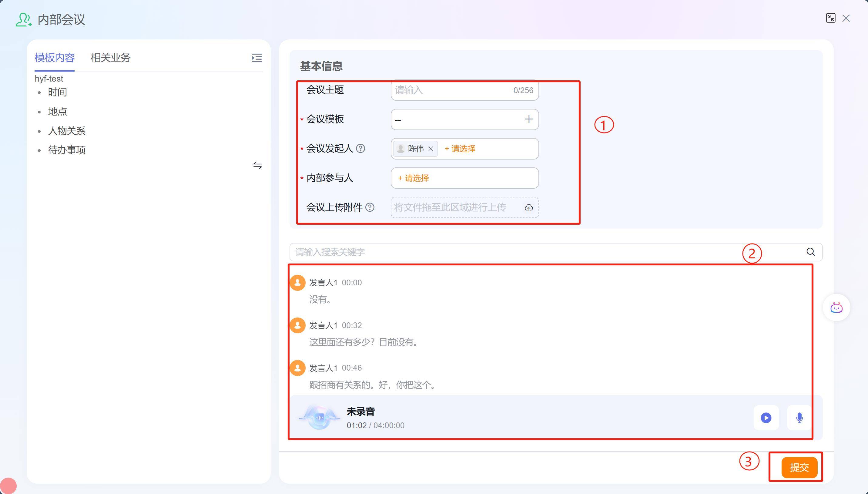Switch to the 相关业务 tab
The image size is (868, 494).
[111, 58]
